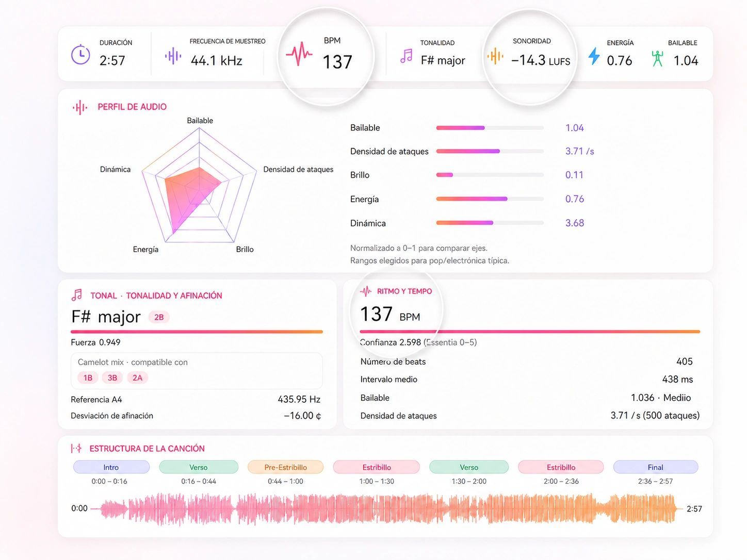
Task: Select the Pre-Estribillo section pill
Action: (286, 467)
